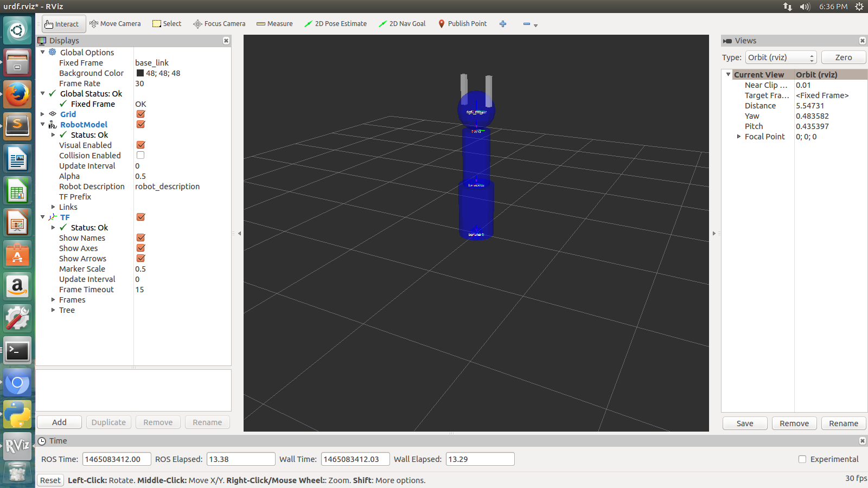Collapse Global Options tree
The width and height of the screenshot is (868, 488).
[x=43, y=52]
